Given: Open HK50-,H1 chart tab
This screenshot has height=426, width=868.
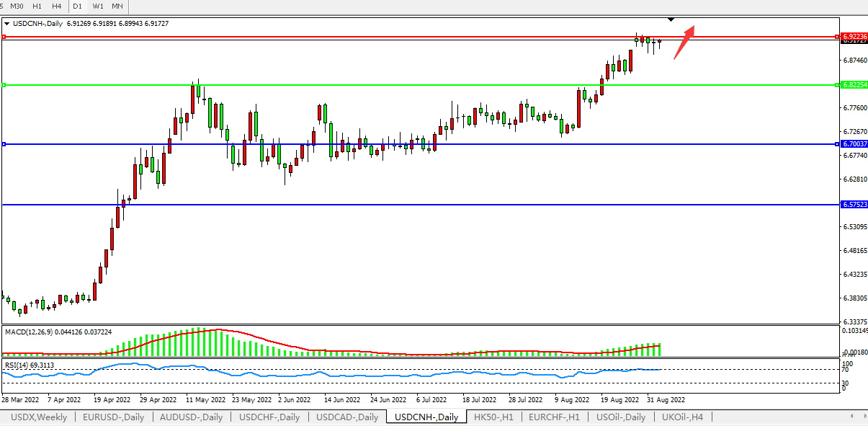Looking at the screenshot, I should 493,417.
